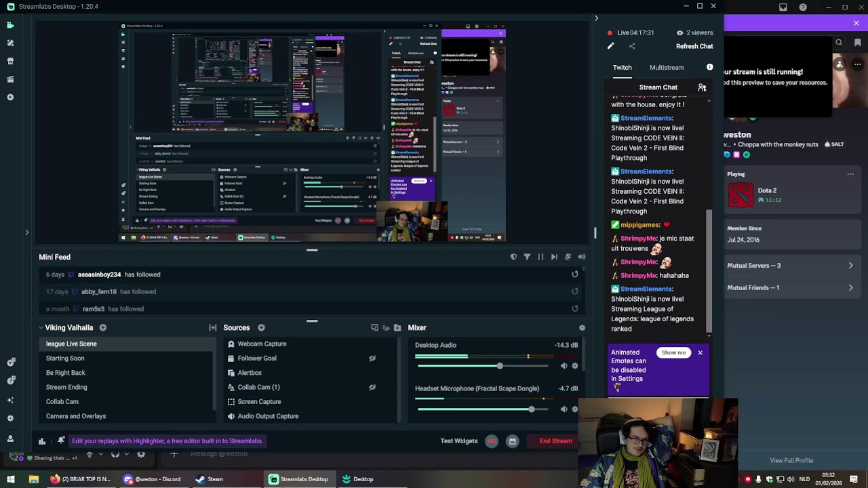Click Show me on emotes notice
The width and height of the screenshot is (868, 488).
673,352
